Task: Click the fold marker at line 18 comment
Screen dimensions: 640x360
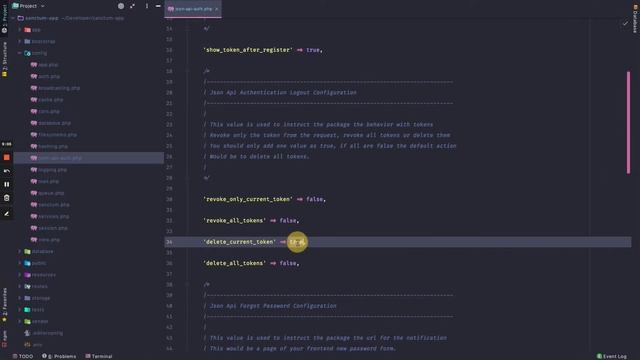Action: click(187, 71)
